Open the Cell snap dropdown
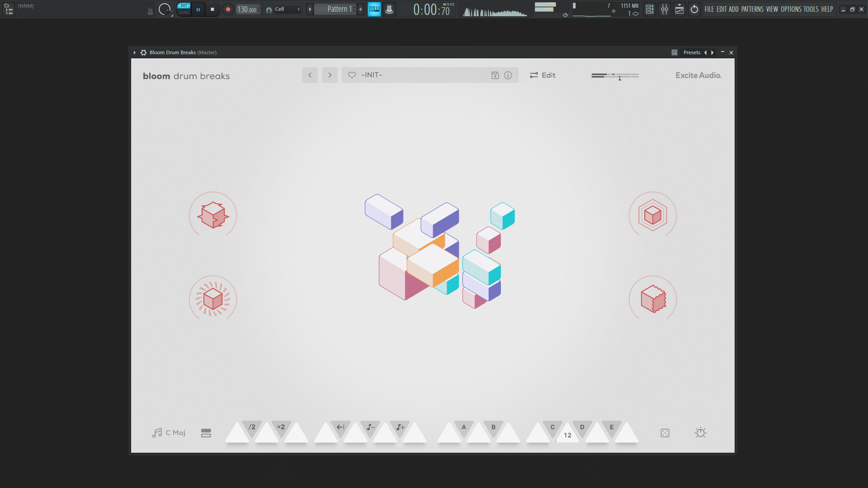 tap(287, 9)
